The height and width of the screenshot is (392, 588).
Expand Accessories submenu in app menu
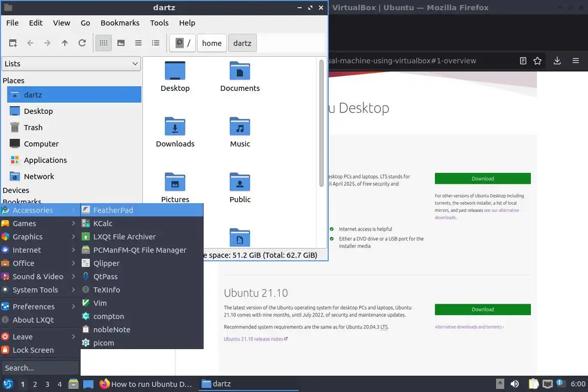pos(40,210)
